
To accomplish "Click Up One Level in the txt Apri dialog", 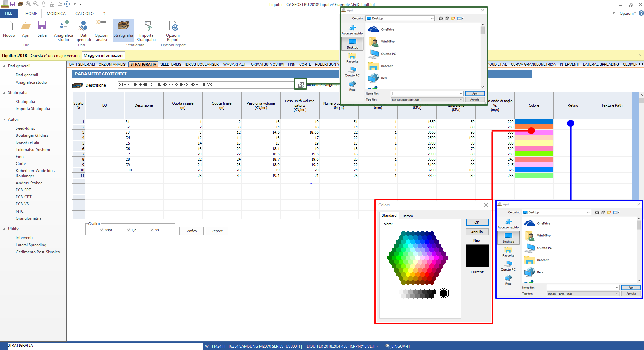I will (447, 18).
